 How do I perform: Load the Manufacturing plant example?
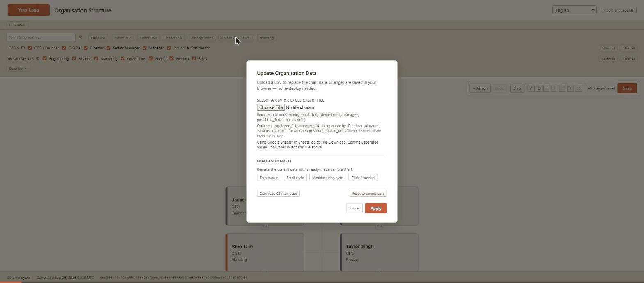(327, 178)
